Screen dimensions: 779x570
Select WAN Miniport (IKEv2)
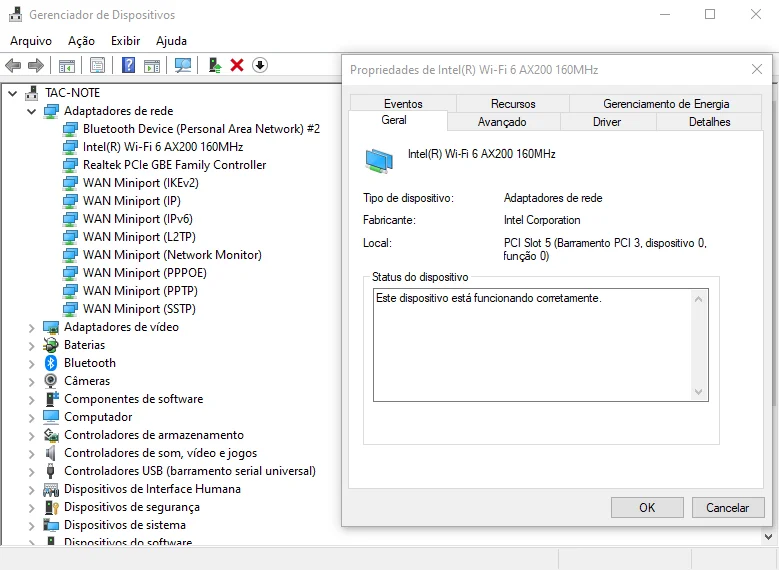141,183
